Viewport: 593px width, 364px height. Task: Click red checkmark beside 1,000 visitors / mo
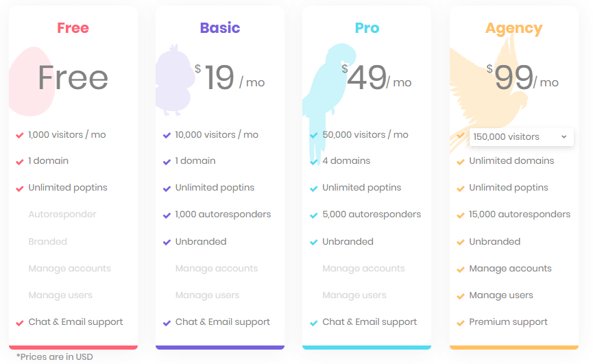click(x=20, y=135)
